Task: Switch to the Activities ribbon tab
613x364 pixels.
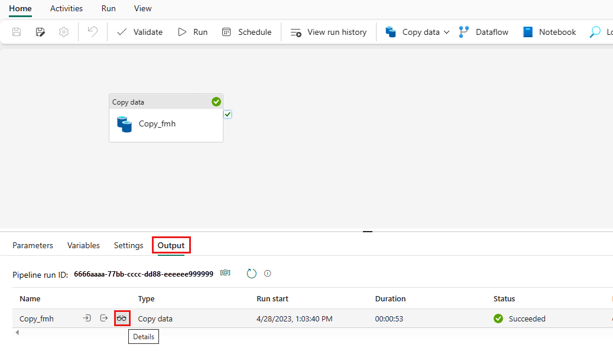Action: click(x=66, y=8)
